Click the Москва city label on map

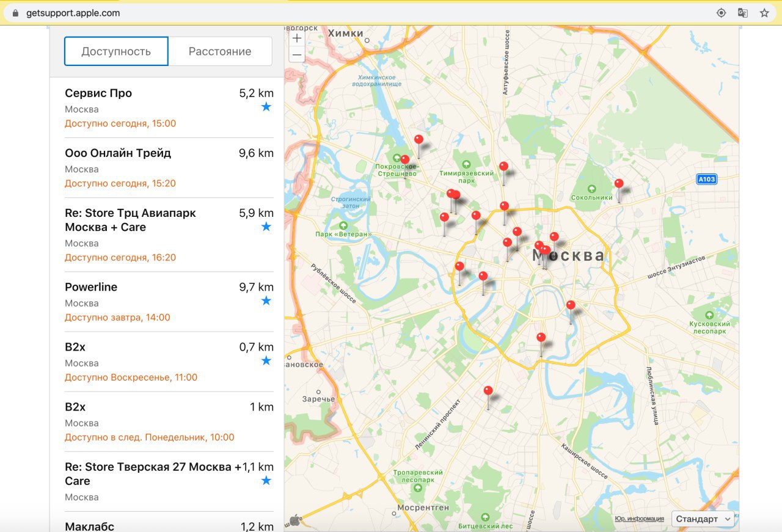click(x=569, y=255)
